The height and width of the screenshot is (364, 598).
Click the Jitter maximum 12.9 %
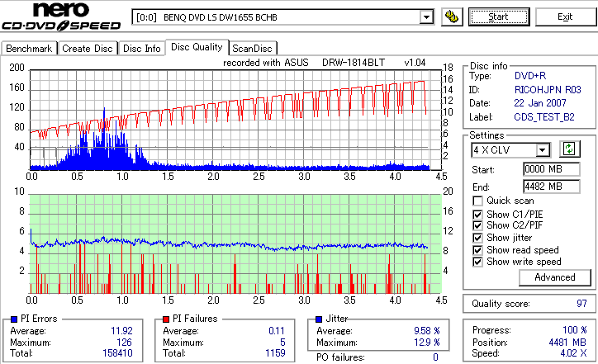click(427, 343)
